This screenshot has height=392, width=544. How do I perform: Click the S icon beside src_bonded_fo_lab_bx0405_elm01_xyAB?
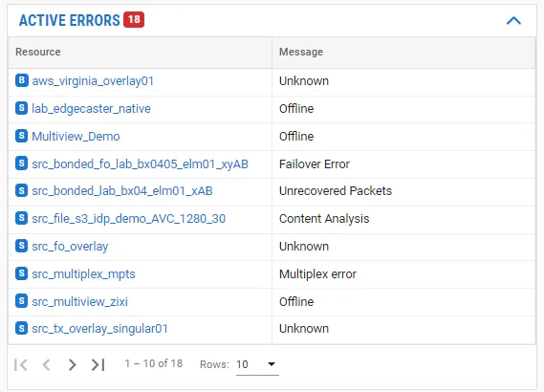[21, 163]
